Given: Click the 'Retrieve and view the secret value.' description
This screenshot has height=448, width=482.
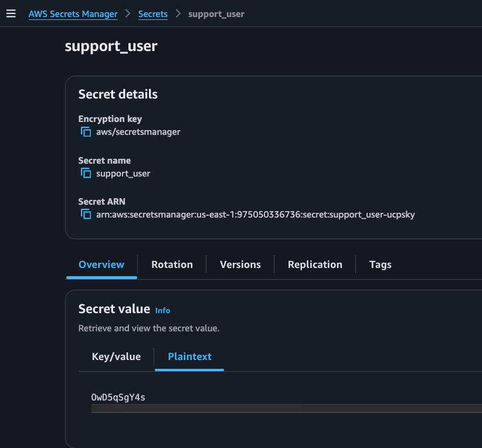Looking at the screenshot, I should pos(149,328).
